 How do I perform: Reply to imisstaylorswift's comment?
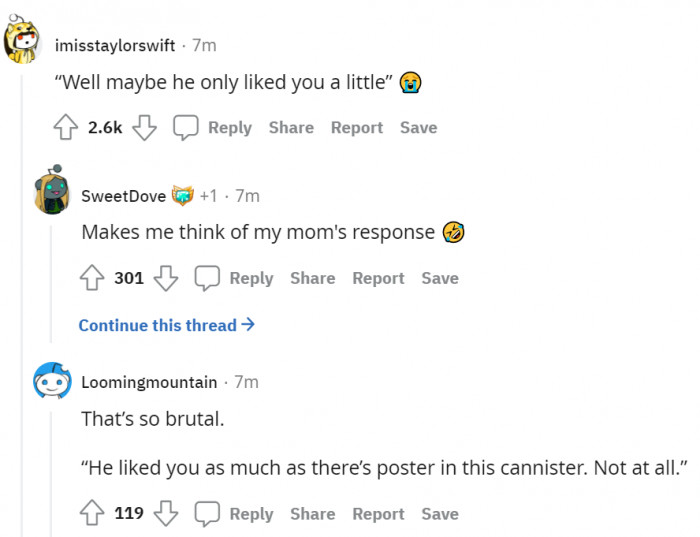pos(213,128)
